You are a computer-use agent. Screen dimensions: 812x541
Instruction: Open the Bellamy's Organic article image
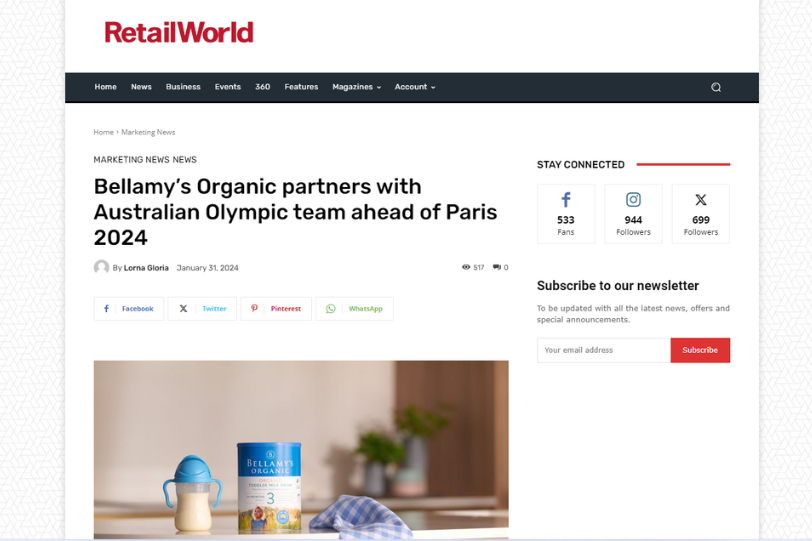(301, 449)
